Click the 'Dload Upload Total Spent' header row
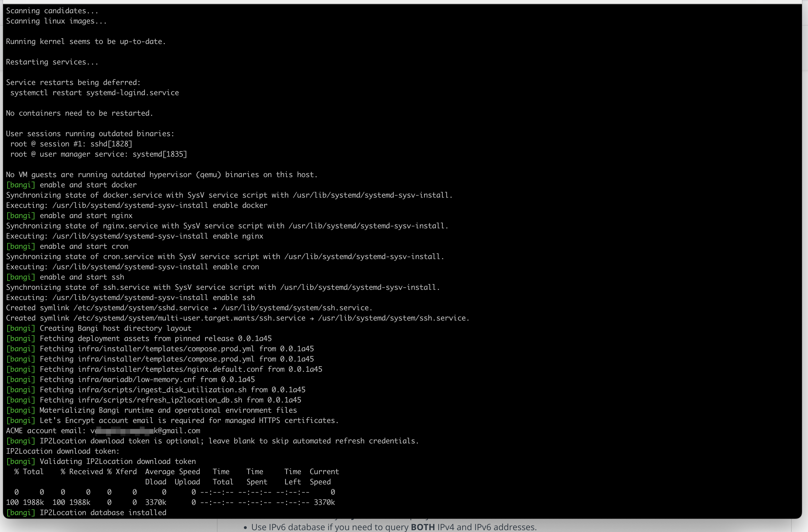Image resolution: width=808 pixels, height=532 pixels. [x=238, y=482]
